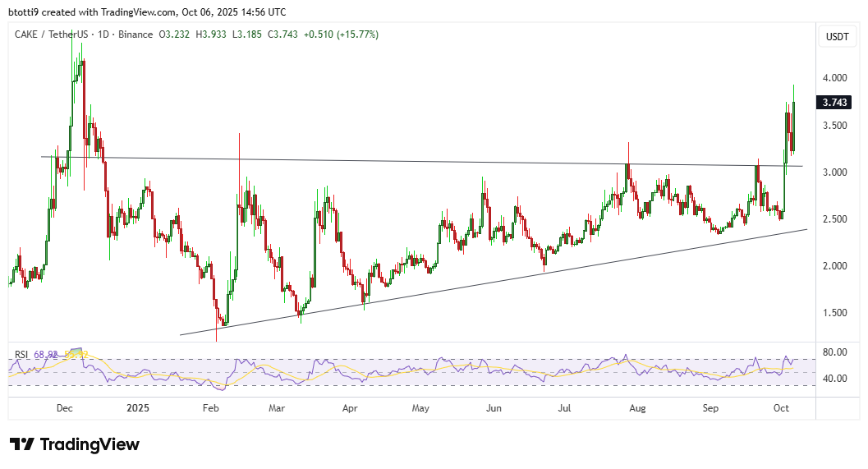Click the RSI indicator label
The height and width of the screenshot is (469, 868).
[x=22, y=354]
